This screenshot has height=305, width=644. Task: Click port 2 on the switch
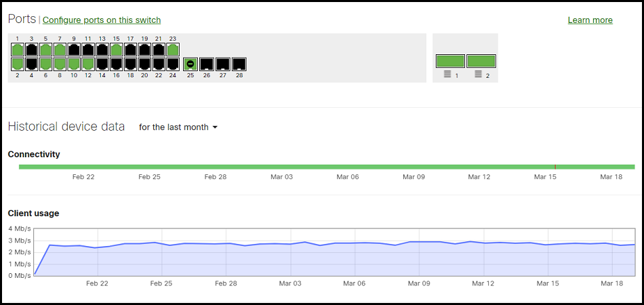tap(18, 64)
